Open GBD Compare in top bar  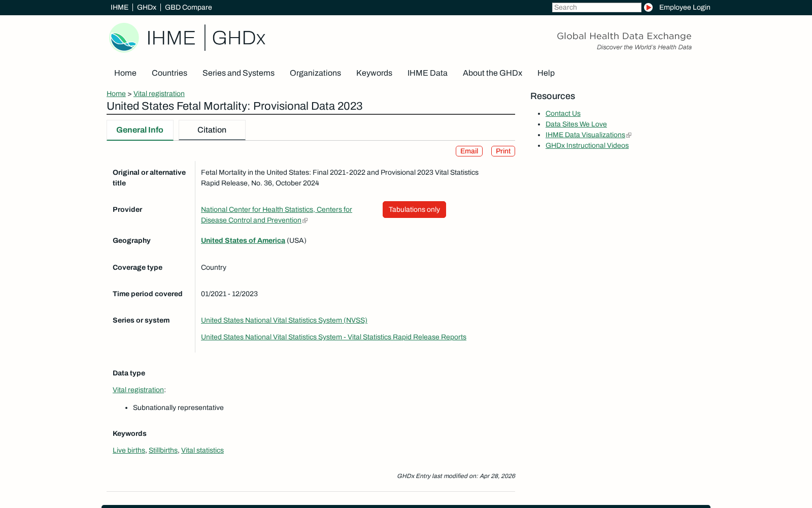click(188, 7)
